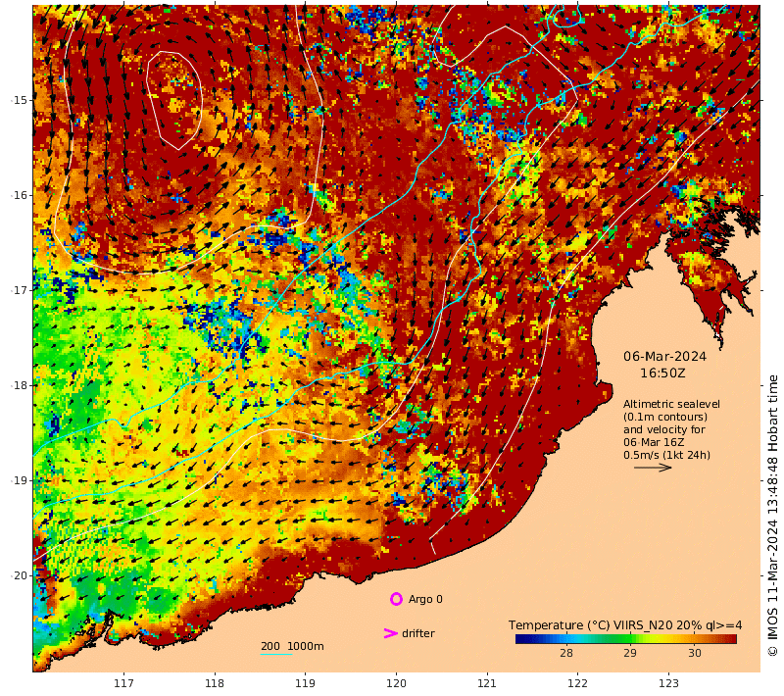Click the '200 1000m' depth legend text
Screen dimensions: 784x696
[292, 646]
